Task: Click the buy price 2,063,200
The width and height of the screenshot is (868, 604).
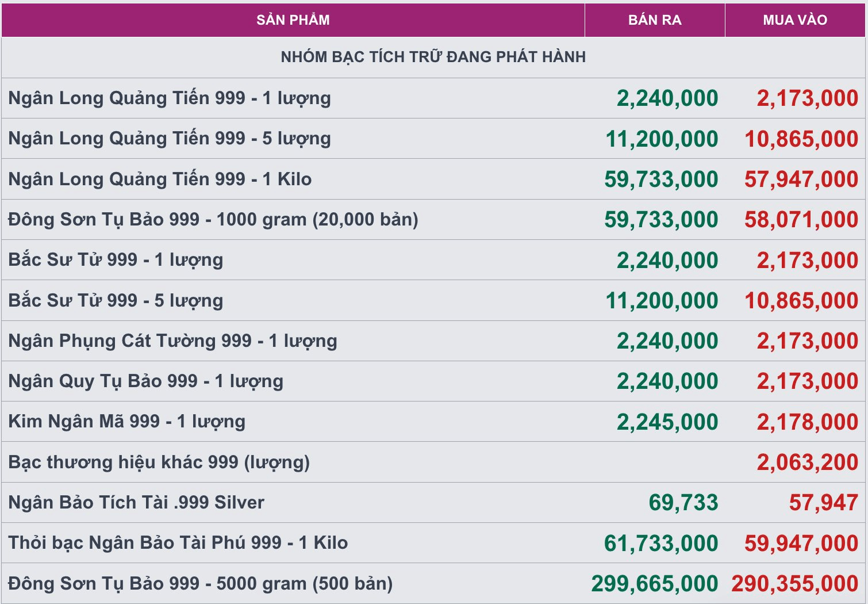Action: [808, 462]
